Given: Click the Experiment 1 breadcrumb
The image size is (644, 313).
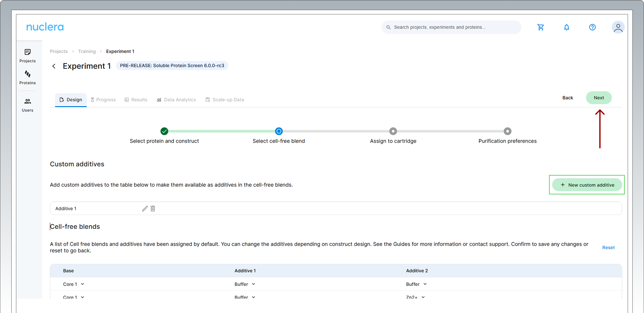Looking at the screenshot, I should pos(120,51).
